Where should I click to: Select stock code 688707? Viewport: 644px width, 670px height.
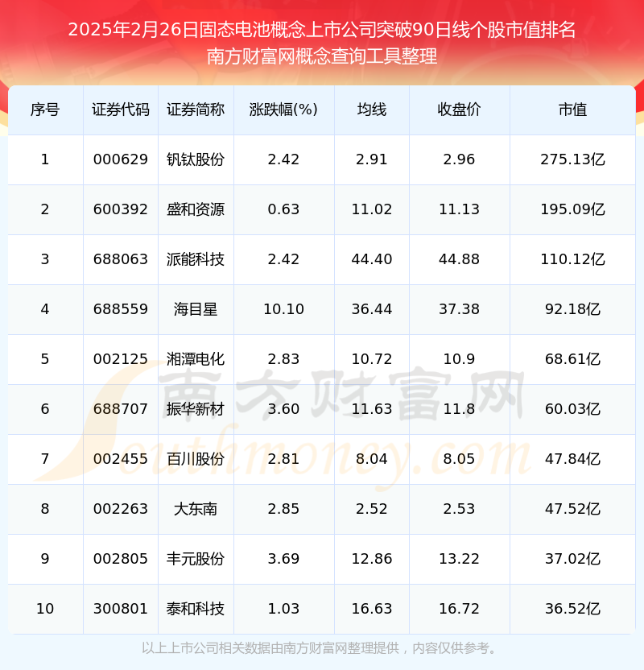[x=121, y=409]
